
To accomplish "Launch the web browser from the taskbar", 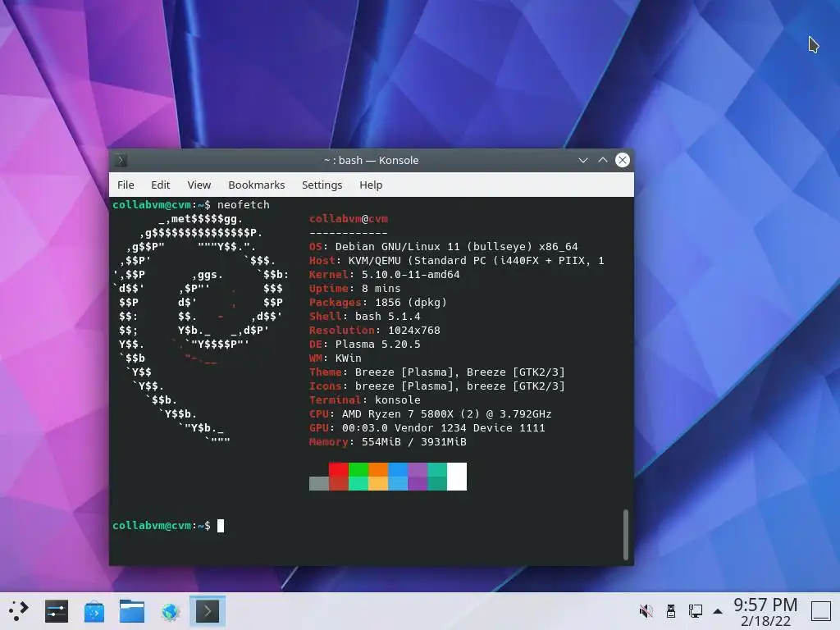I will [x=170, y=611].
